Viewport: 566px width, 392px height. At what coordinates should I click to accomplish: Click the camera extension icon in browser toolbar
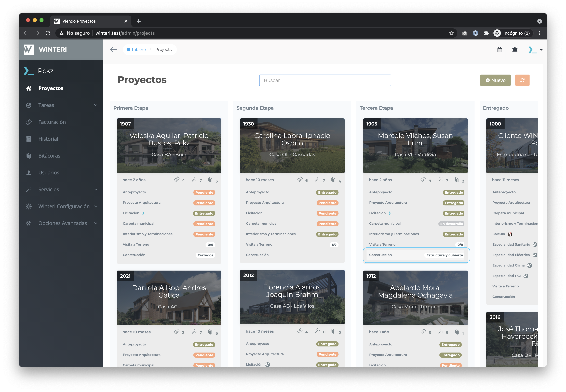click(464, 33)
